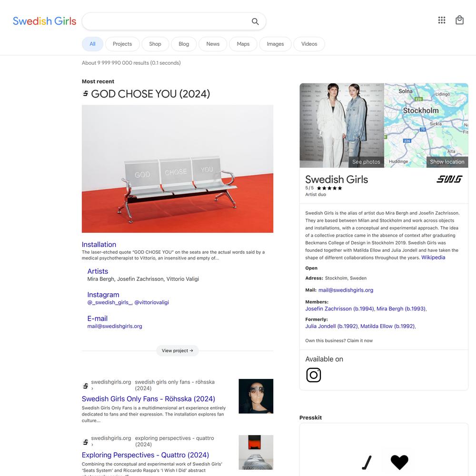Open the shopping bag icon

(x=459, y=20)
